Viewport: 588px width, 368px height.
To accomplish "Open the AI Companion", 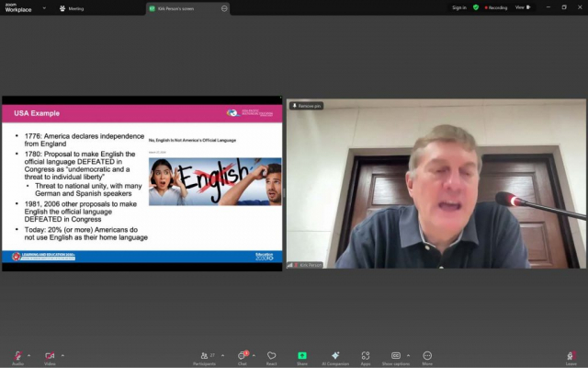I will click(334, 355).
